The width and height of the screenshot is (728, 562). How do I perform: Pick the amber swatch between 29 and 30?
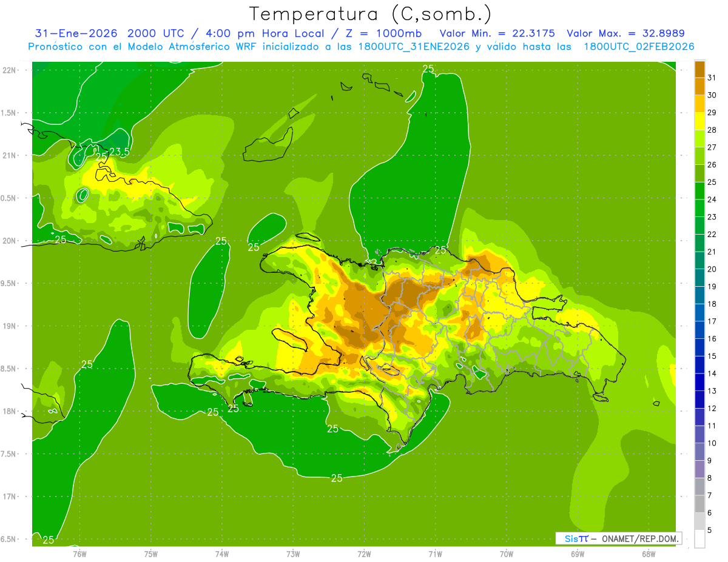(699, 104)
